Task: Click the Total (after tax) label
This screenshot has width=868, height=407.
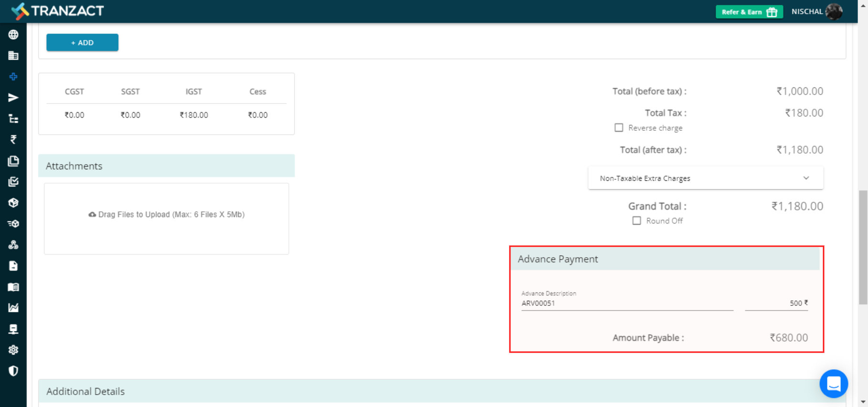Action: [x=653, y=150]
